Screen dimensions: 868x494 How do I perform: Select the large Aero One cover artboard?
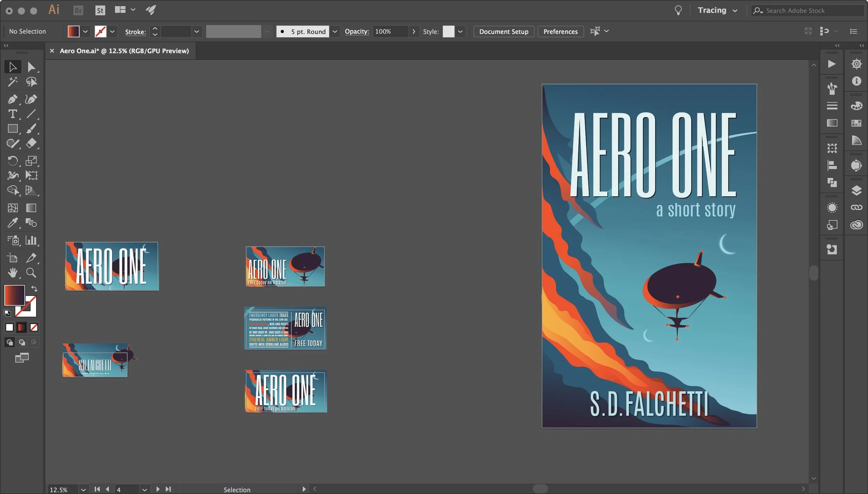[x=649, y=256]
